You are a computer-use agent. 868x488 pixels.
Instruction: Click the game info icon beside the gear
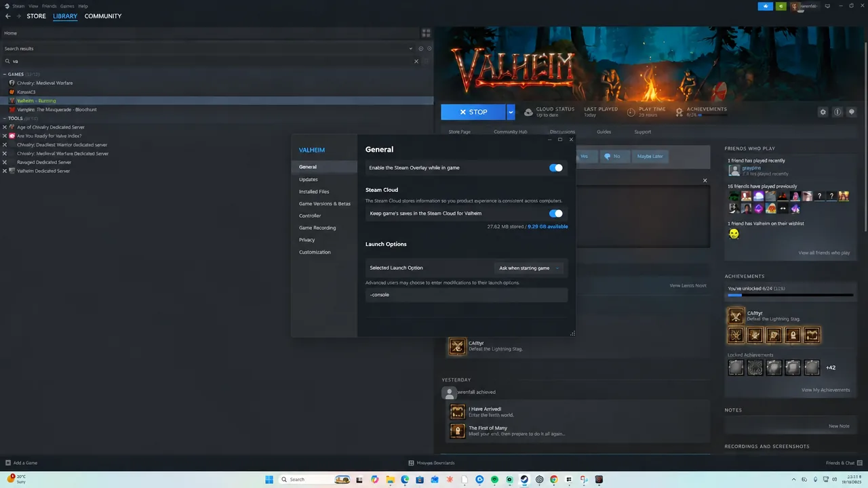(x=837, y=112)
